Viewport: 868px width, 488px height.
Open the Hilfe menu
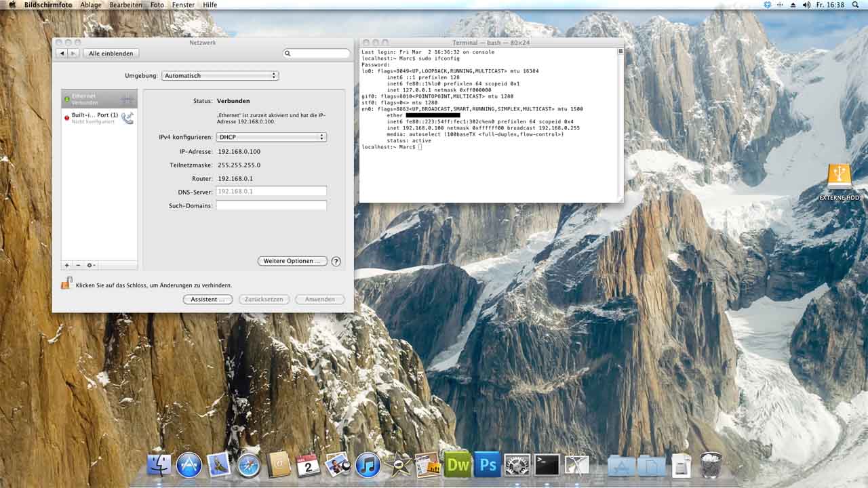tap(210, 5)
